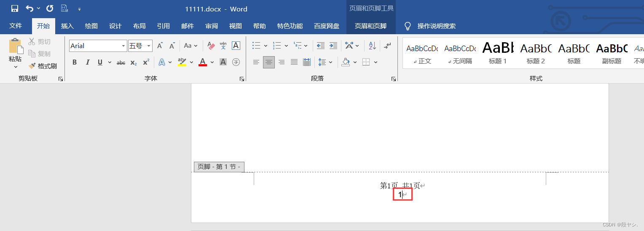The height and width of the screenshot is (231, 644).
Task: Switch to the 引用 (References) tab
Action: [164, 26]
